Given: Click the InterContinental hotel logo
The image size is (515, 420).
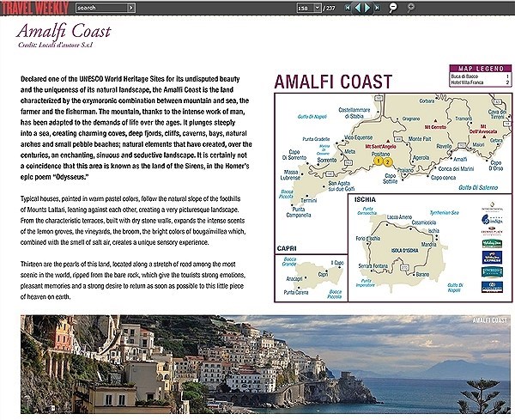Looking at the screenshot, I should coord(492,207).
